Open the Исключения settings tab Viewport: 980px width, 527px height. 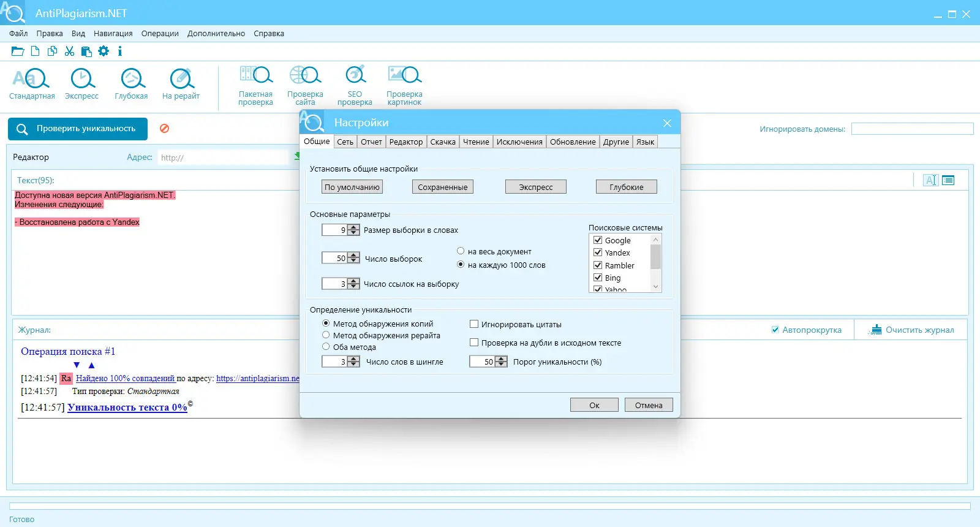coord(519,142)
